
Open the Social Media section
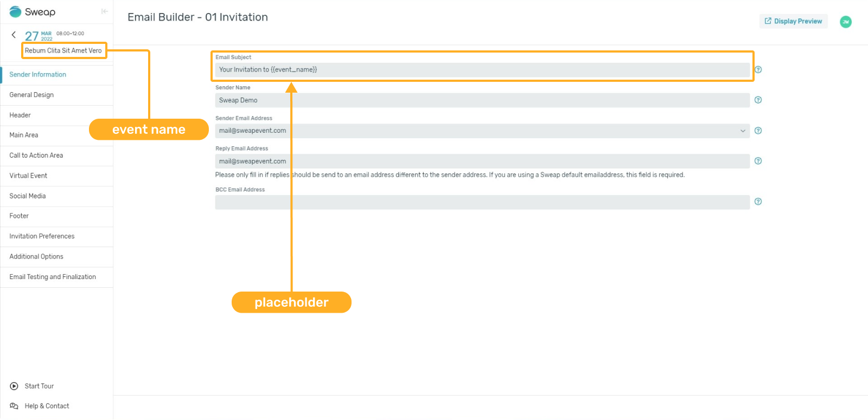click(x=57, y=196)
